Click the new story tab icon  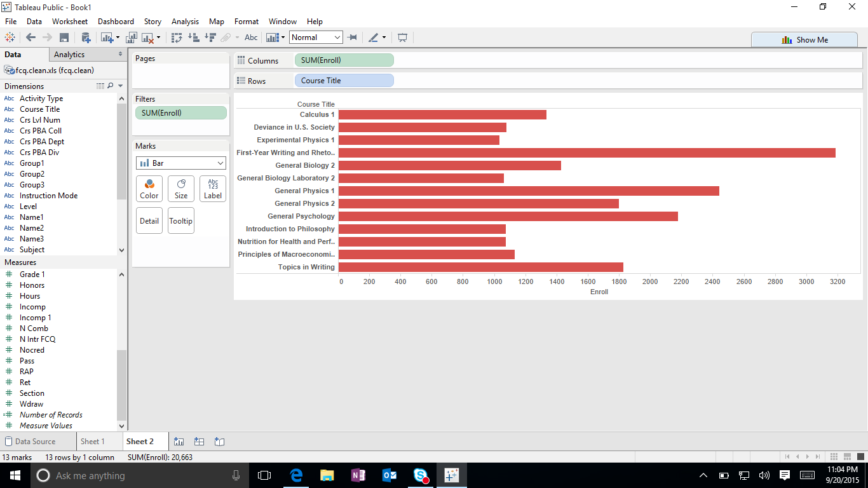click(x=219, y=442)
